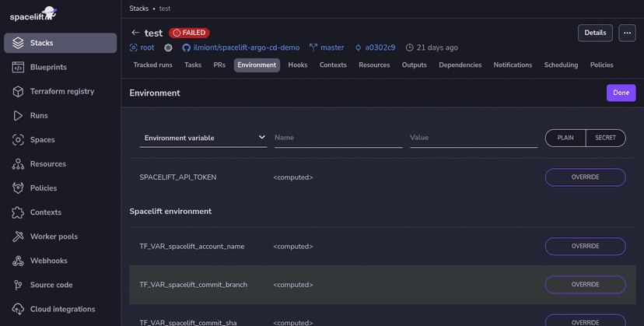Open the three-dots more options menu
Viewport: 644px width, 326px height.
coord(627,33)
